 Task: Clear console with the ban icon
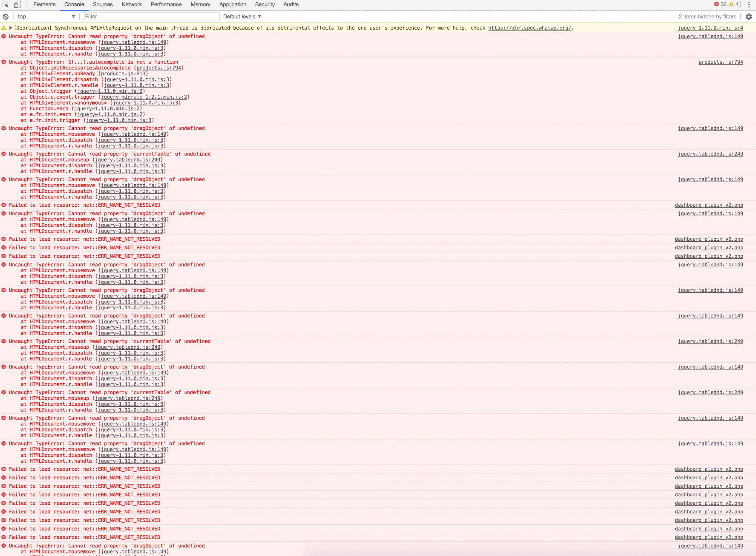pyautogui.click(x=6, y=16)
